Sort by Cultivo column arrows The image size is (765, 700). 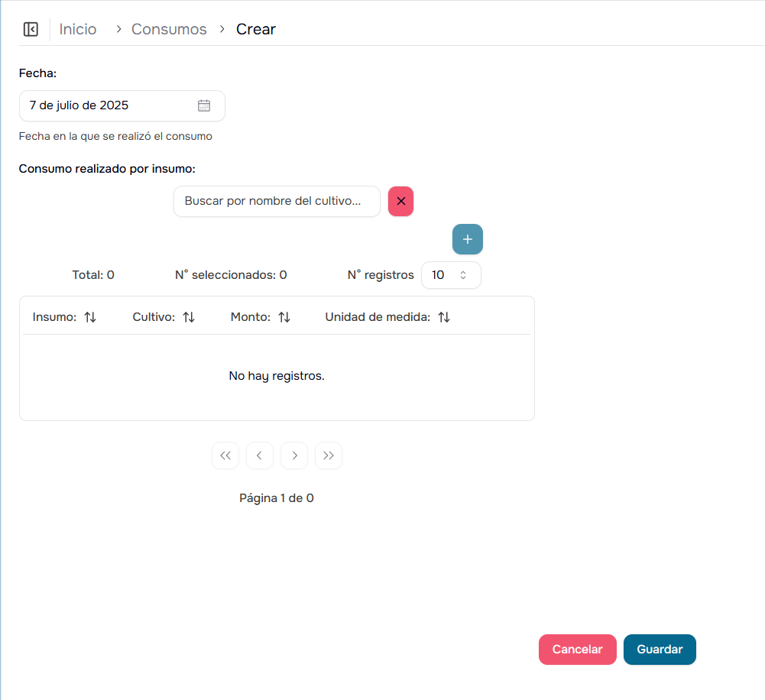tap(189, 317)
